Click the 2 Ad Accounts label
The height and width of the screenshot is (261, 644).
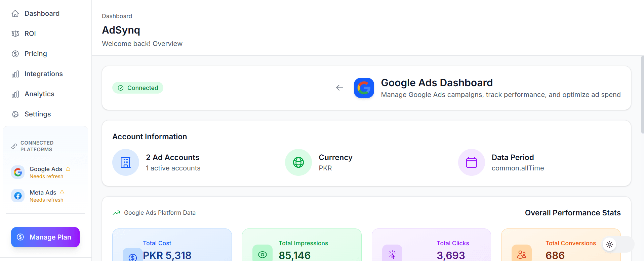pos(172,157)
